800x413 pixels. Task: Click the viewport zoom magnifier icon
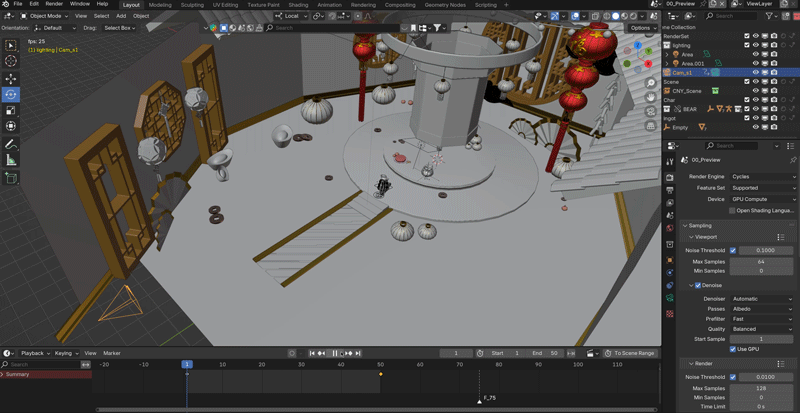tap(651, 83)
